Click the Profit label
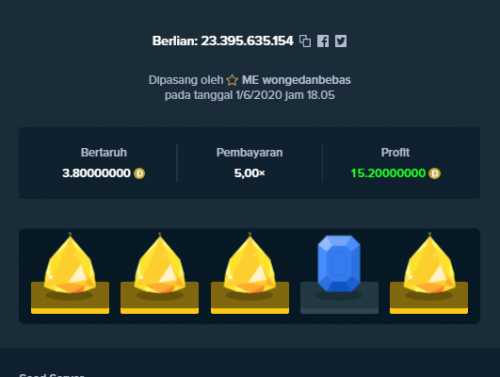Image resolution: width=500 pixels, height=377 pixels. point(395,152)
